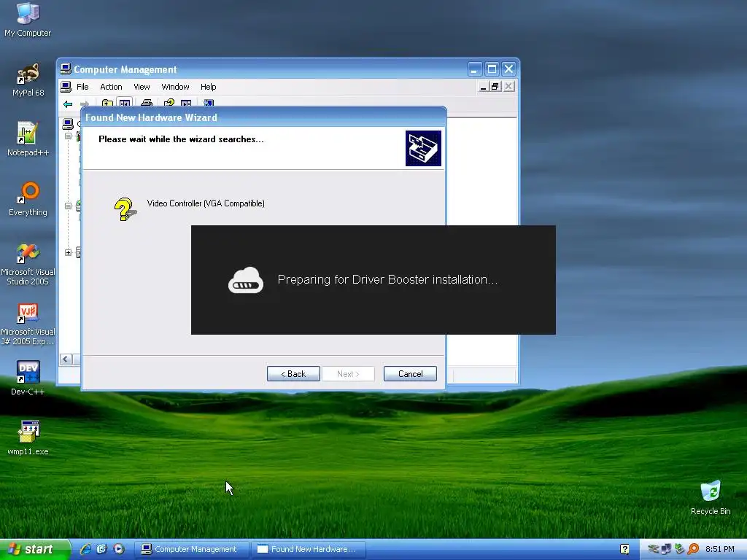This screenshot has width=747, height=560.
Task: Open the Recycle Bin
Action: click(711, 497)
